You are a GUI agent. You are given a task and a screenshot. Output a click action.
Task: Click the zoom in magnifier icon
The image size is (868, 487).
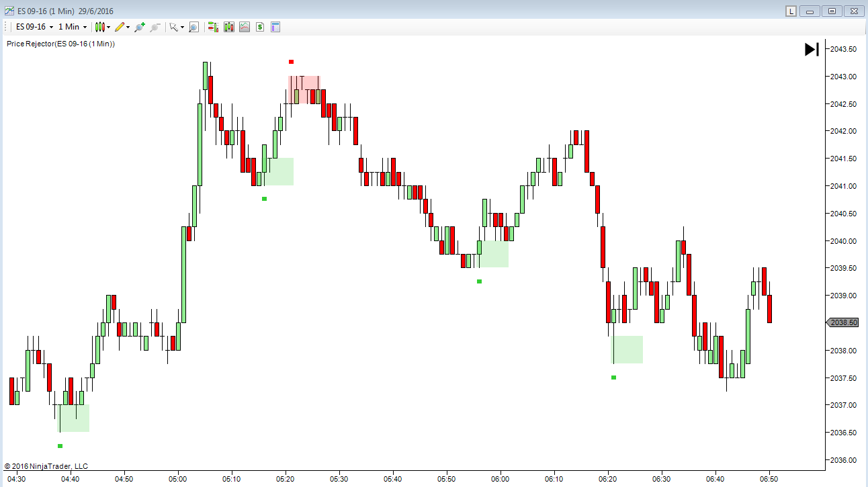click(140, 27)
